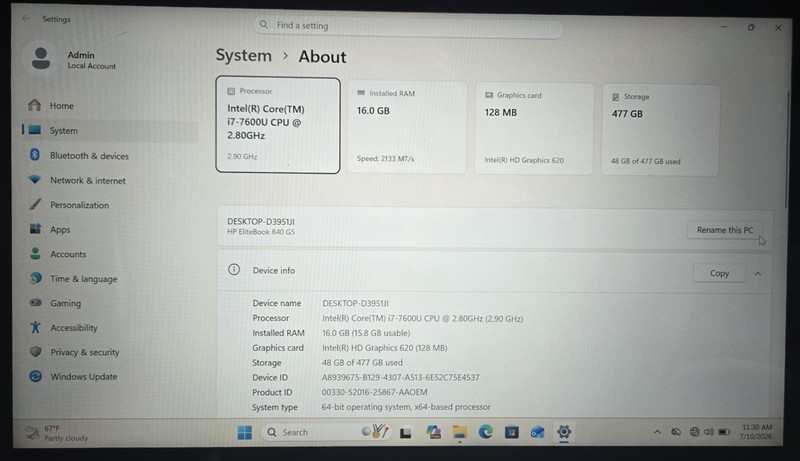Copy the Device info details
800x461 pixels.
coord(719,273)
